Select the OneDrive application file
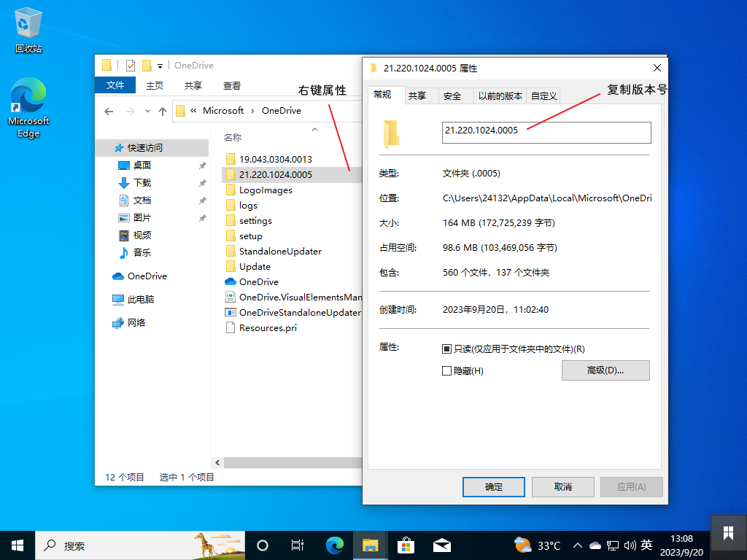The height and width of the screenshot is (560, 747). (258, 281)
